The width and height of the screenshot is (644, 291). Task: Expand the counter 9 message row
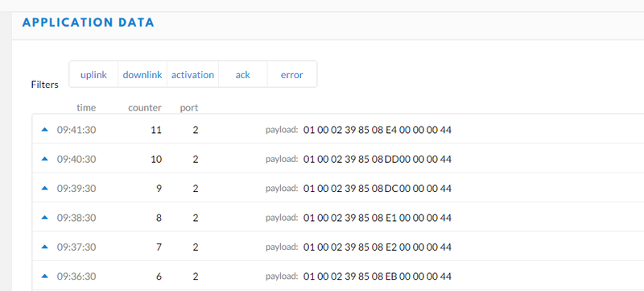point(338,189)
